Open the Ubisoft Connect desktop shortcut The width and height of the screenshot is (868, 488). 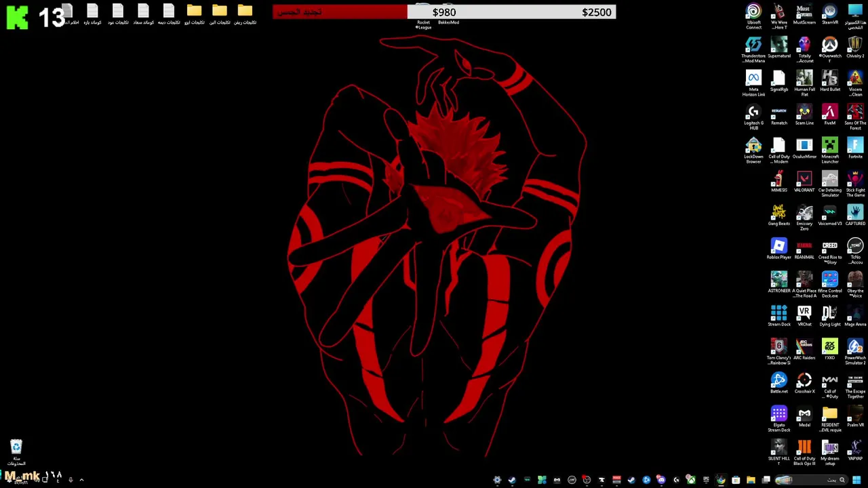coord(753,16)
